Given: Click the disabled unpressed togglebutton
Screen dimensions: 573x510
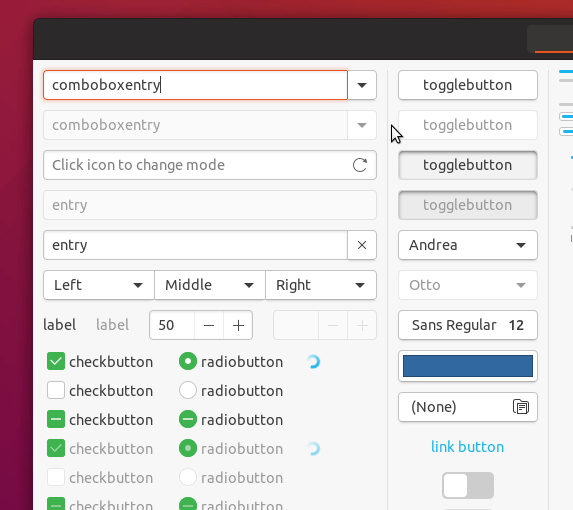Looking at the screenshot, I should [468, 125].
